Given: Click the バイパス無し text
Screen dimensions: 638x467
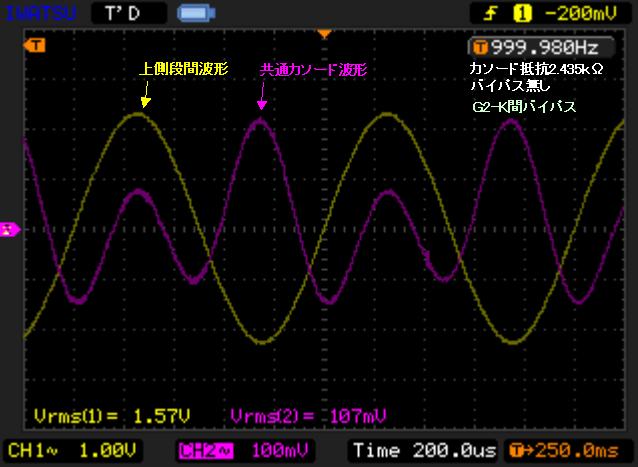Looking at the screenshot, I should (x=510, y=85).
